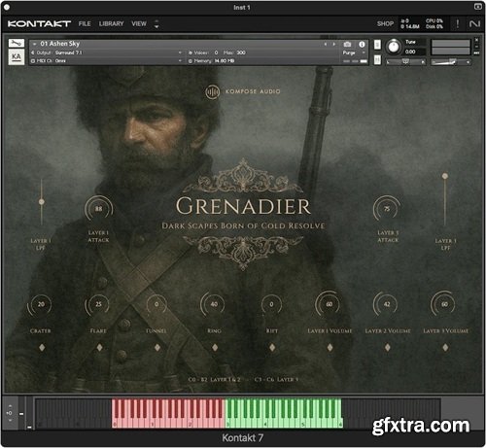This screenshot has width=486, height=448.
Task: Adjust the instrument volume slider
Action: pyautogui.click(x=451, y=61)
